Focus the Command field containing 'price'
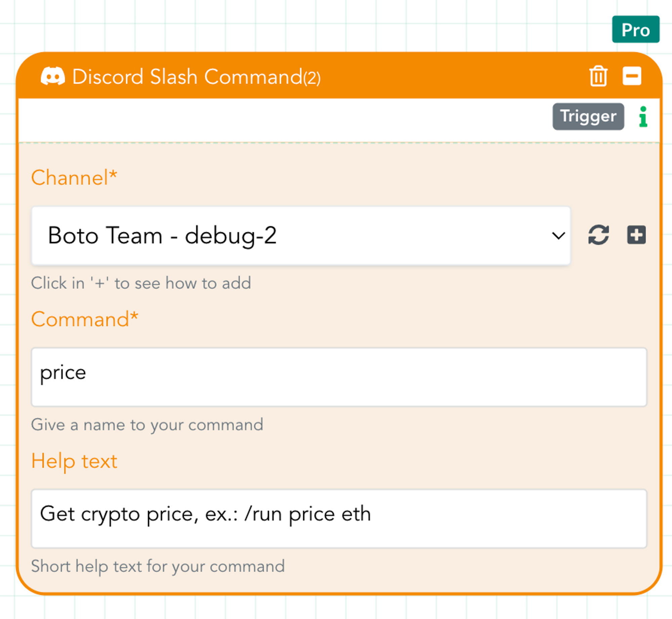672x619 pixels. 339,377
